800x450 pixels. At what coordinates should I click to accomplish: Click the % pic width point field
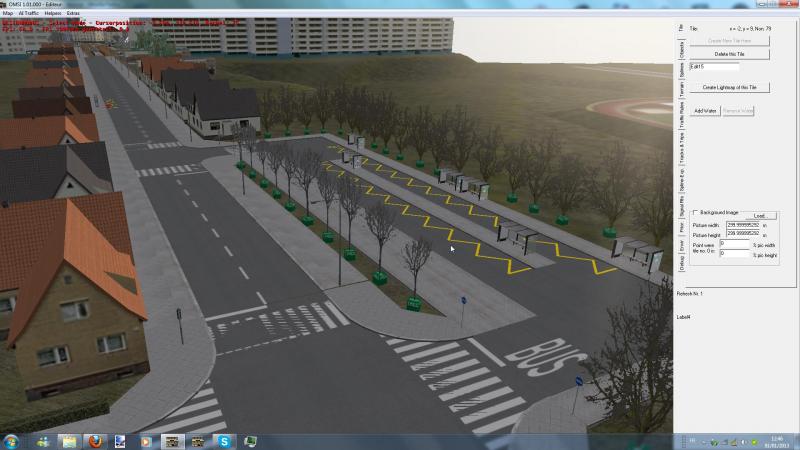coord(735,244)
